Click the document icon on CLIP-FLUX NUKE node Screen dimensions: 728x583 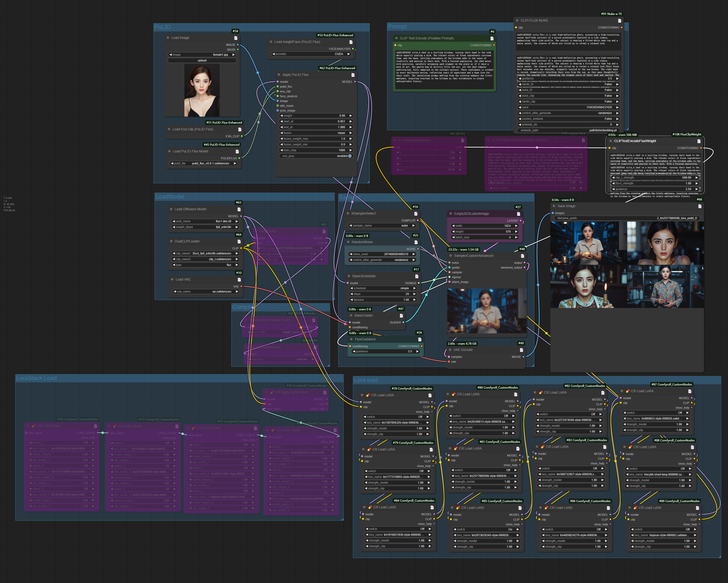(620, 21)
